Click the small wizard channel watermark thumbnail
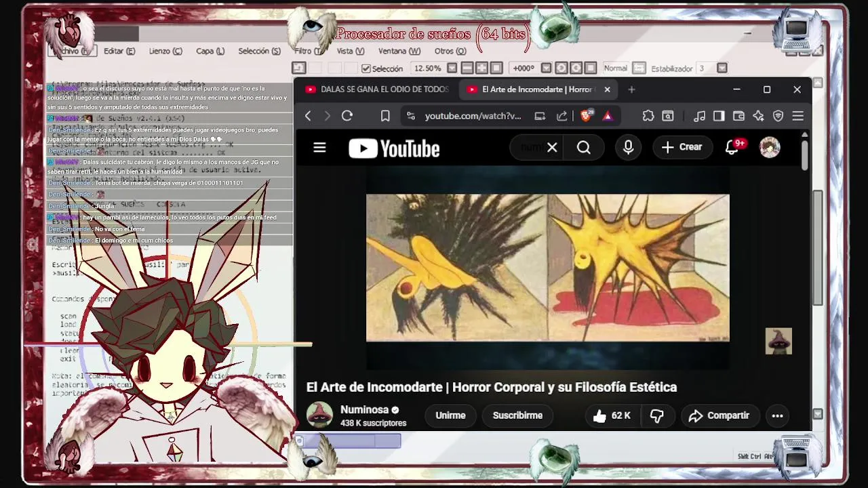Viewport: 868px width, 488px height. 778,341
